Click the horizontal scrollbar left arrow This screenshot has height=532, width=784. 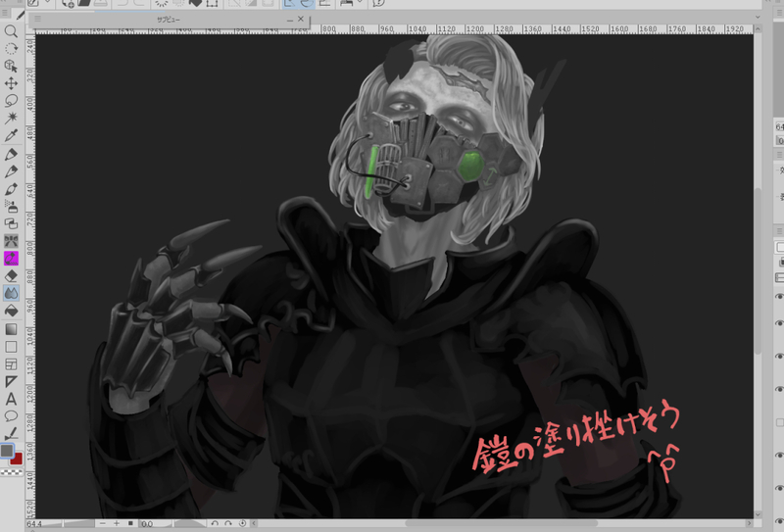[x=254, y=523]
